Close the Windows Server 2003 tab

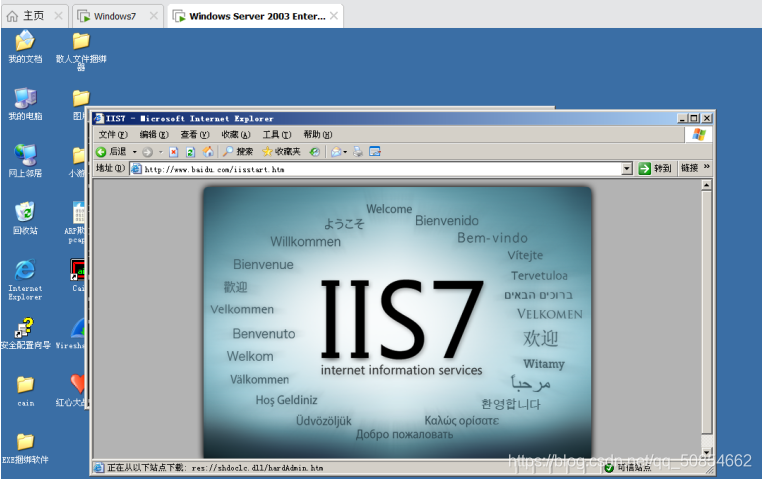coord(334,16)
